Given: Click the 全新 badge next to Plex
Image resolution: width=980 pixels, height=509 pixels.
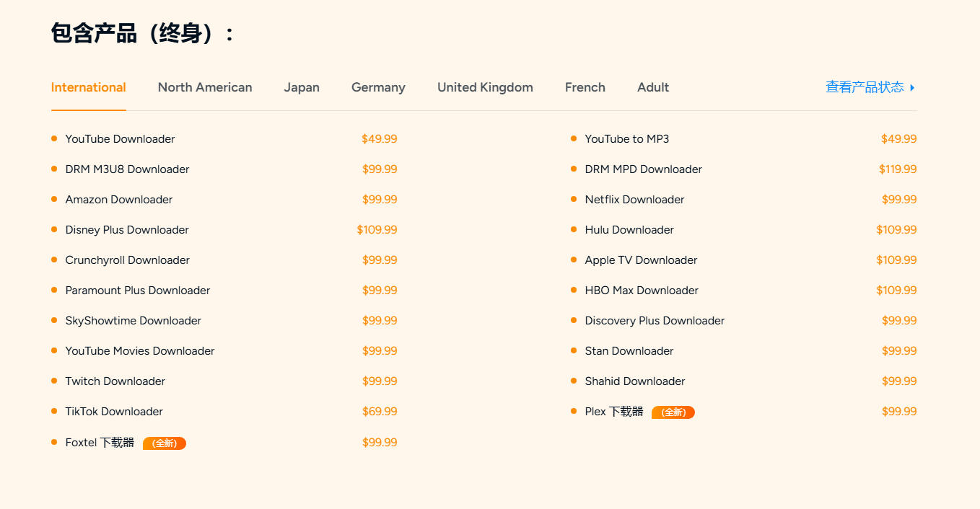Looking at the screenshot, I should [x=673, y=412].
